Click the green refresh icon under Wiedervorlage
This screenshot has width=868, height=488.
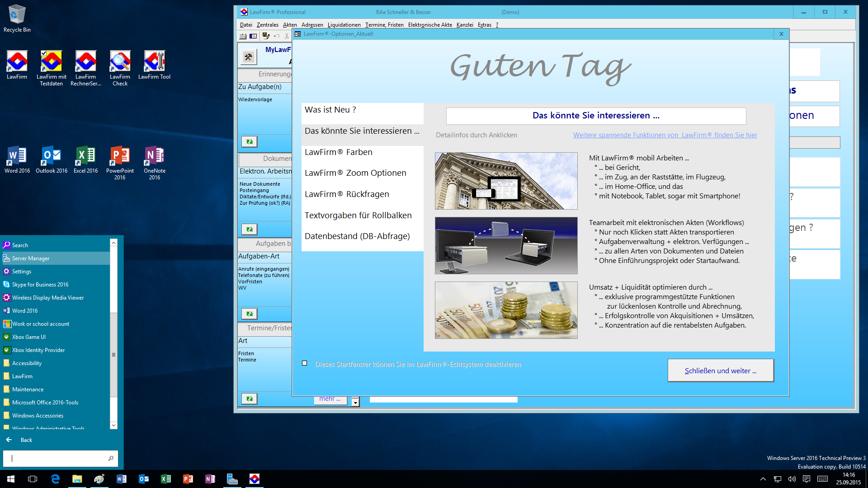(x=249, y=142)
